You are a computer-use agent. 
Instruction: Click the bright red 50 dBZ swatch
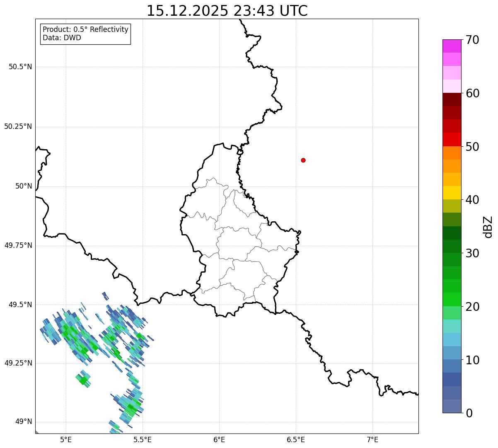452,140
